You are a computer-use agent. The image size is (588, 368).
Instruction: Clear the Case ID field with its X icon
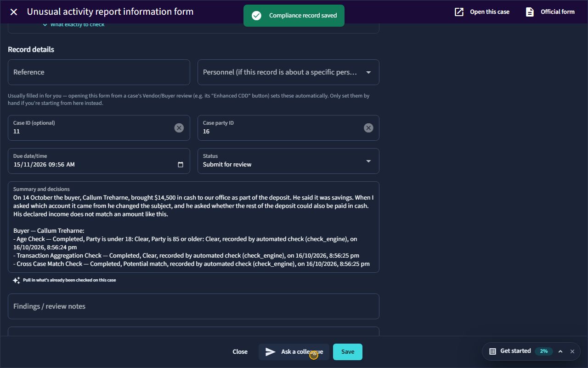point(179,128)
